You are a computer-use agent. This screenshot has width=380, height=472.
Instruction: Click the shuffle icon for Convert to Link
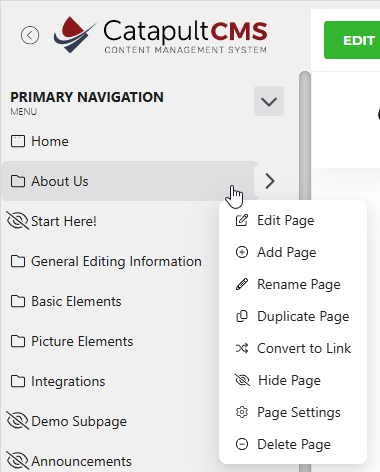coord(242,348)
